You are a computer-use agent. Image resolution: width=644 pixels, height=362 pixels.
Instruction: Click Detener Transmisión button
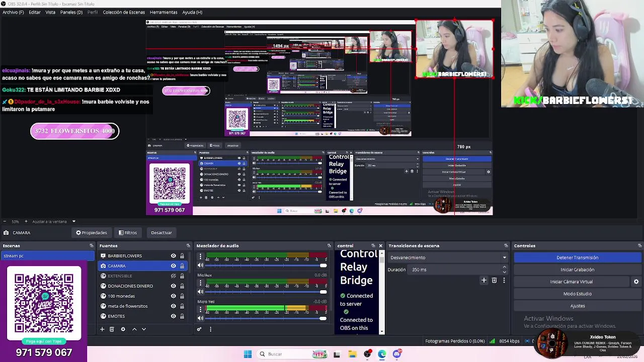[577, 257]
